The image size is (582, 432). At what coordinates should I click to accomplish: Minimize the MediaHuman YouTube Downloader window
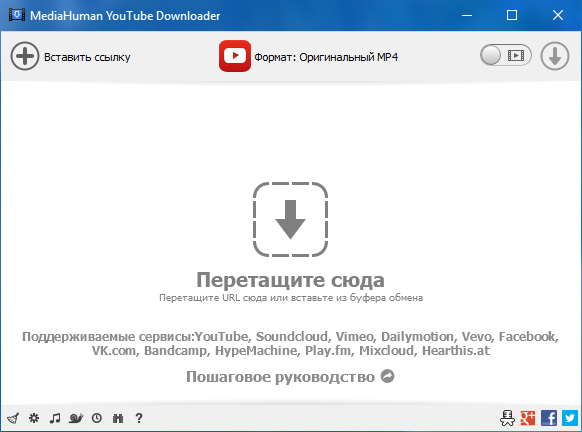pos(467,16)
